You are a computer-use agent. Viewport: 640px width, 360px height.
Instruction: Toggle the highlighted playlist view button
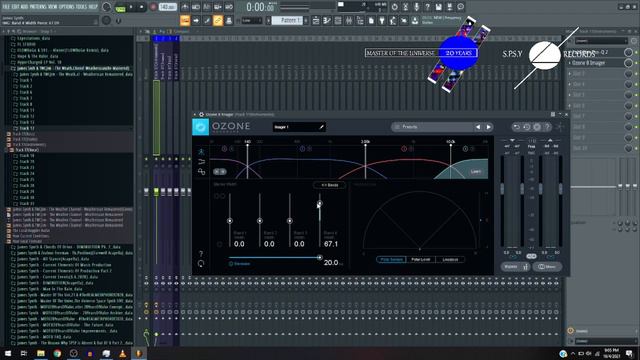coord(185,20)
